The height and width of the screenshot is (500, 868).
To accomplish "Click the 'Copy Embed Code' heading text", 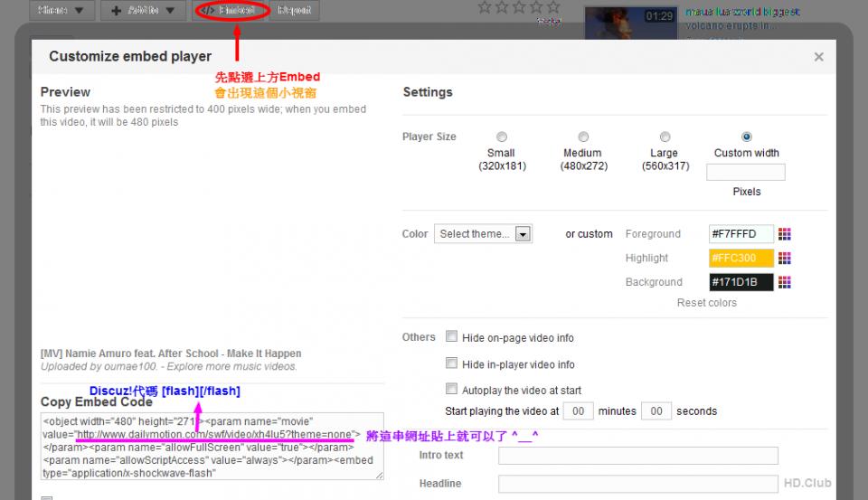I will (x=97, y=402).
